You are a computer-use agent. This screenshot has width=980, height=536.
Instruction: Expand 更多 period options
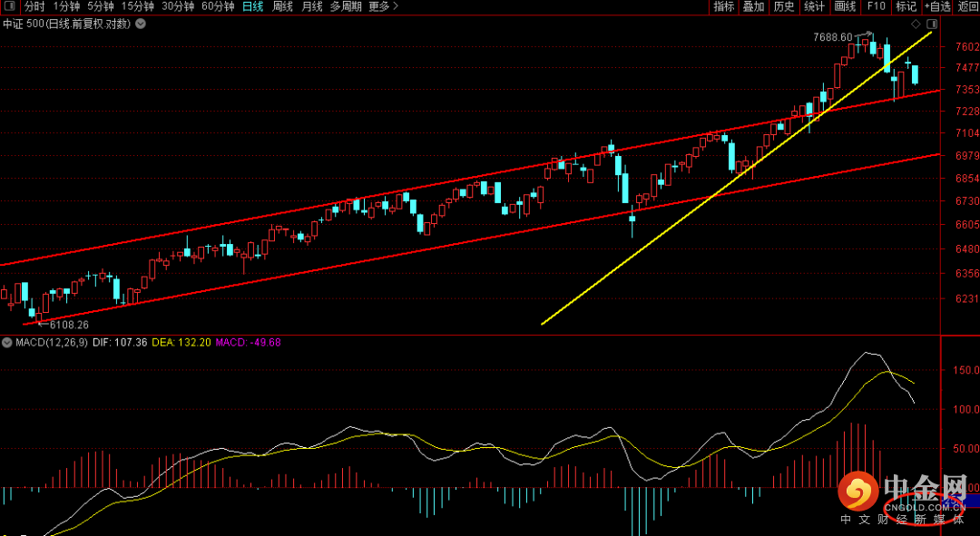click(383, 6)
